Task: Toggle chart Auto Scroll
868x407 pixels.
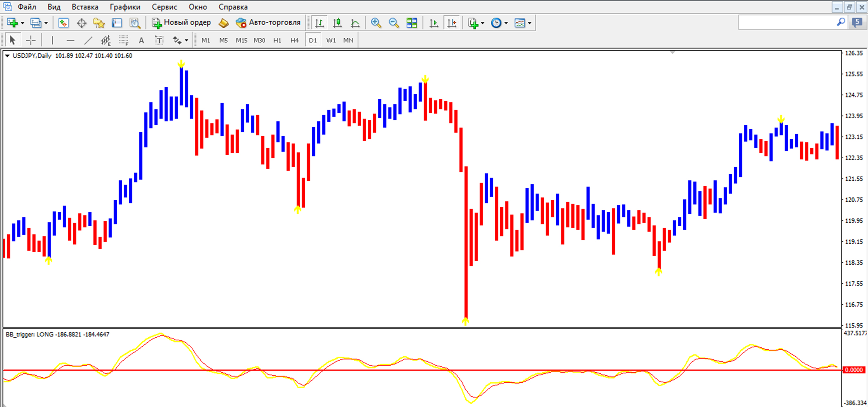Action: (x=434, y=23)
